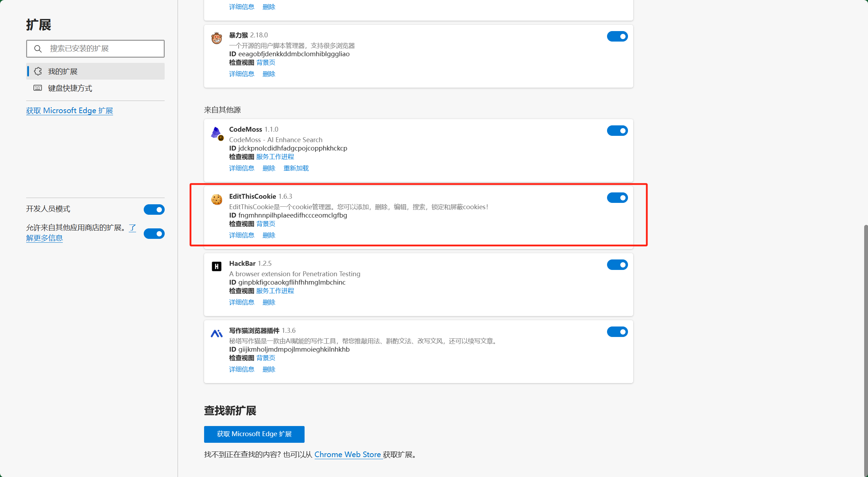868x477 pixels.
Task: Click the 写作猫浏览器插件 extension icon
Action: (x=217, y=333)
